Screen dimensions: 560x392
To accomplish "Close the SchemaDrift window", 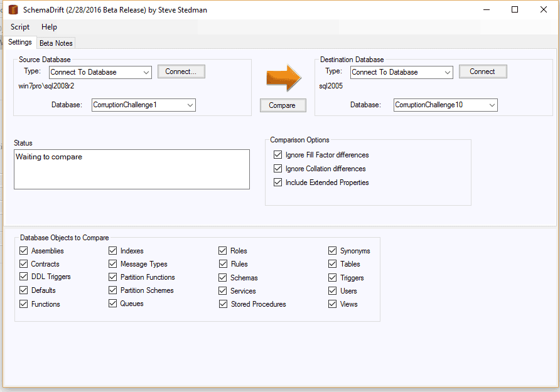I will coord(544,9).
